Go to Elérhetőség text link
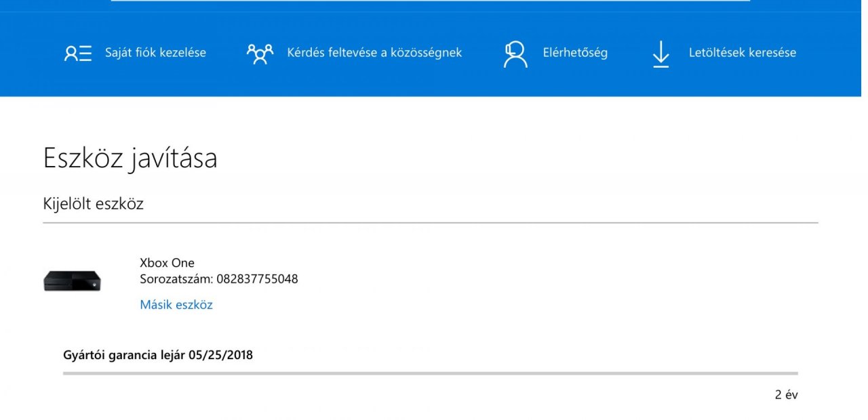 [x=575, y=53]
